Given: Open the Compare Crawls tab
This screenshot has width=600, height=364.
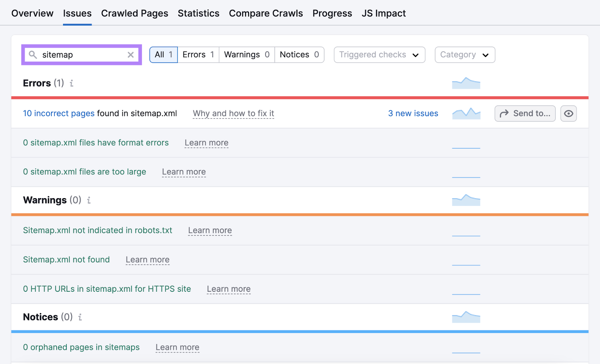Looking at the screenshot, I should point(265,13).
